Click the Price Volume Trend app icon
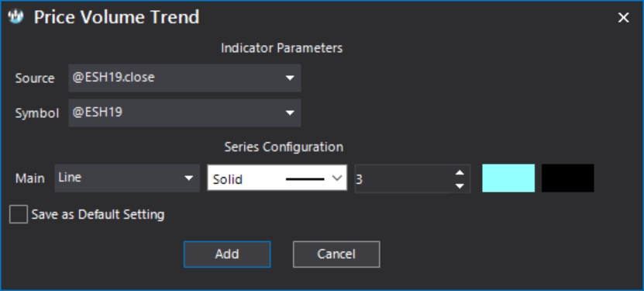644x291 pixels. pos(15,17)
